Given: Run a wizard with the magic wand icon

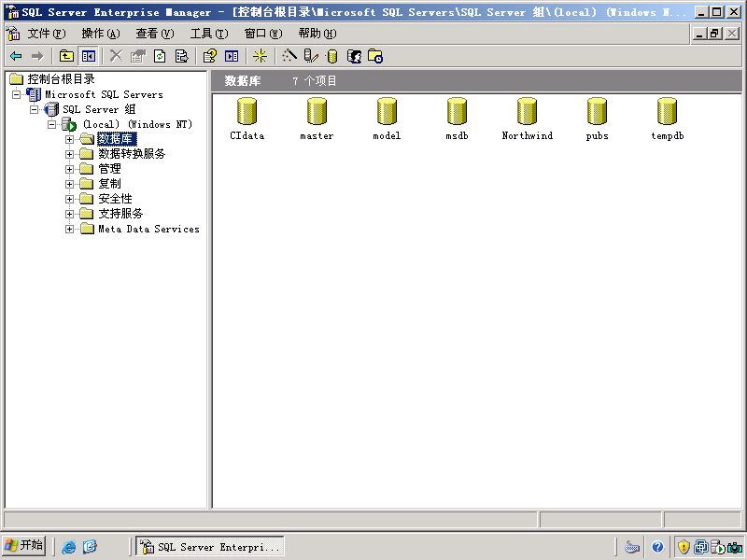Looking at the screenshot, I should (x=289, y=56).
